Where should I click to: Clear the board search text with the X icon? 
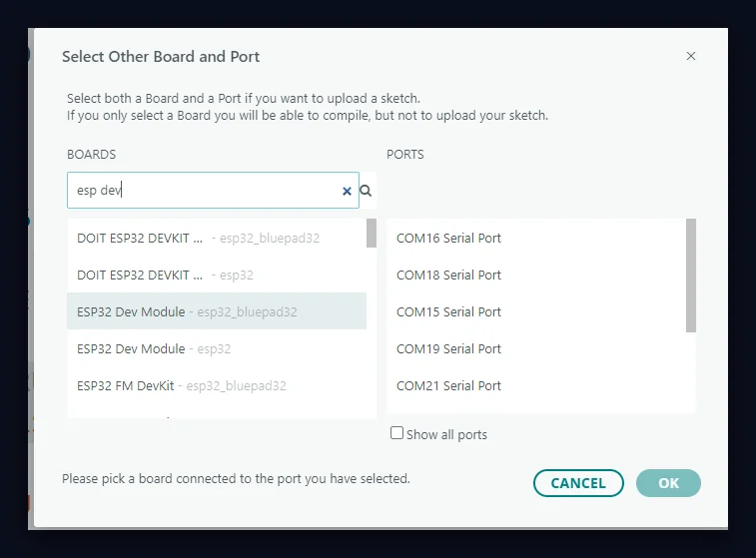click(347, 192)
